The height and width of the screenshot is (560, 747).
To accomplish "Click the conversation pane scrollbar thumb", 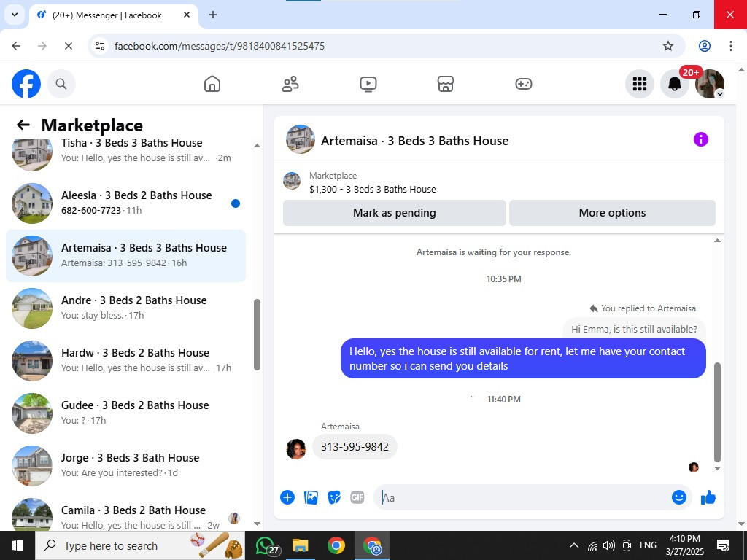I will click(x=718, y=412).
